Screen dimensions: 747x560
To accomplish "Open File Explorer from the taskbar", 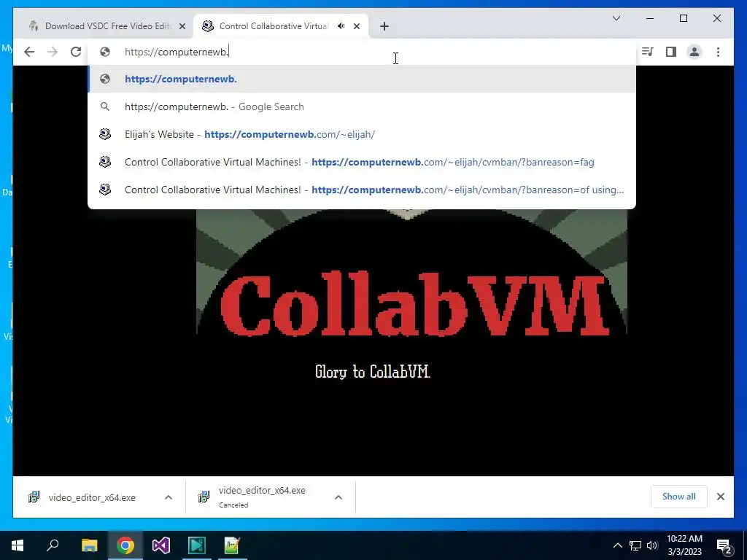I will tap(89, 545).
